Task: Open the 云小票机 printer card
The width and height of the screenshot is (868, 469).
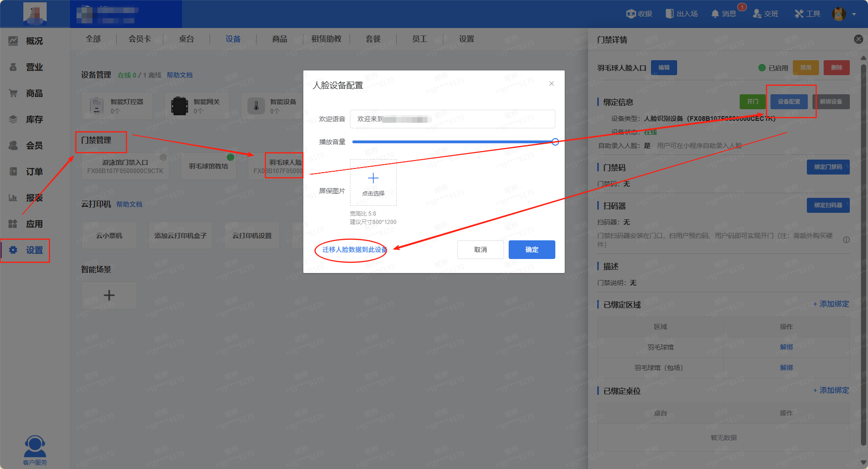Action: click(109, 236)
